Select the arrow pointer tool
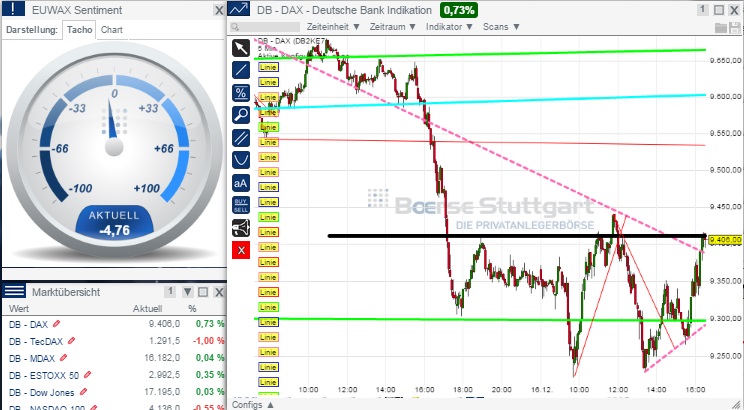 pos(241,48)
